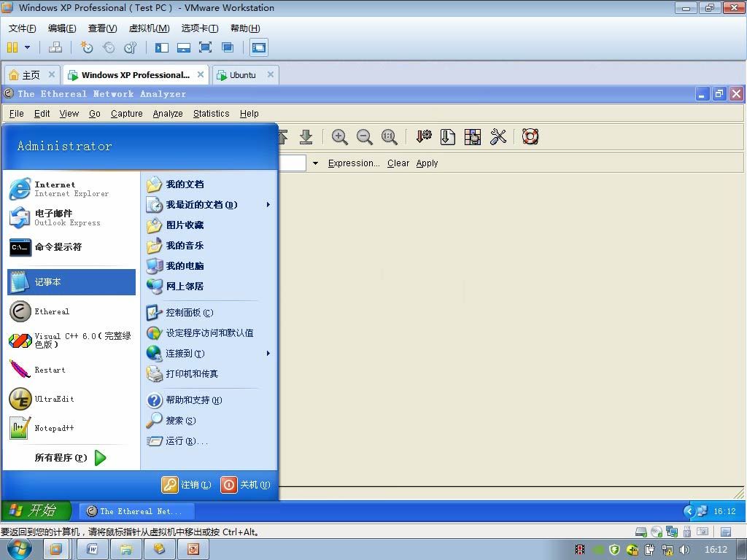Click the Windows 7 start orb
Viewport: 747px width, 560px height.
click(x=20, y=549)
